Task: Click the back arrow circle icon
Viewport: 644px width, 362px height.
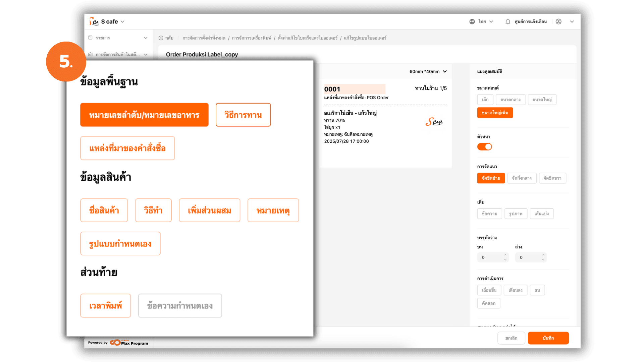Action: (x=161, y=38)
